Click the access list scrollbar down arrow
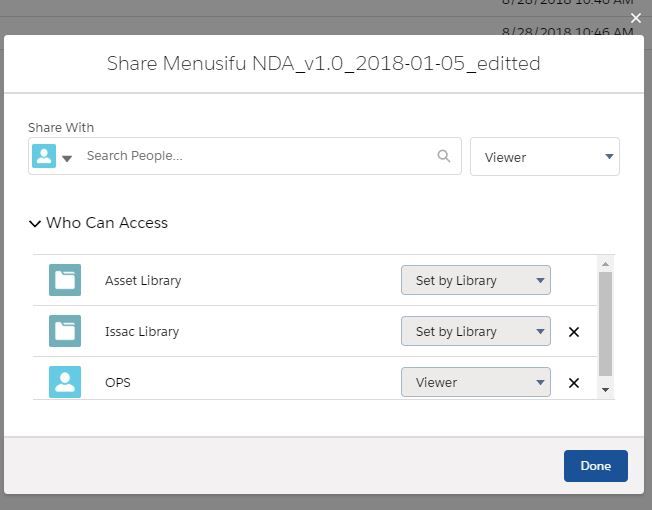652x510 pixels. point(605,389)
